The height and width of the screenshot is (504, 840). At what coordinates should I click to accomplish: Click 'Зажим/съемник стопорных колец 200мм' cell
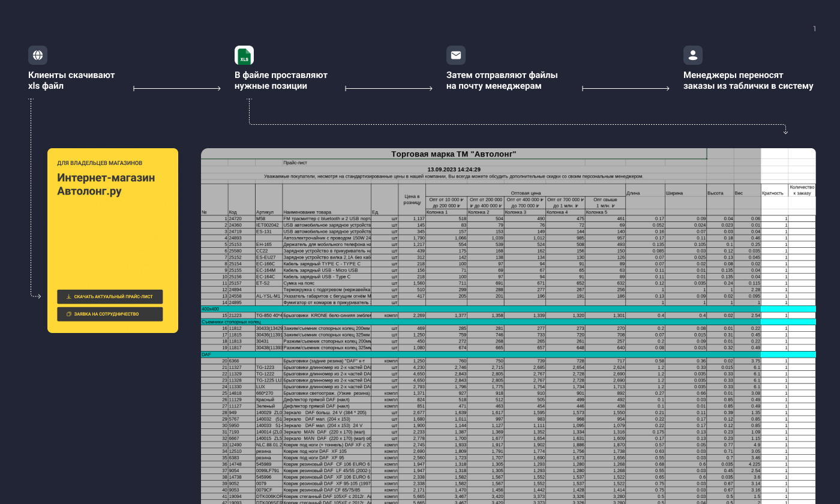[326, 328]
